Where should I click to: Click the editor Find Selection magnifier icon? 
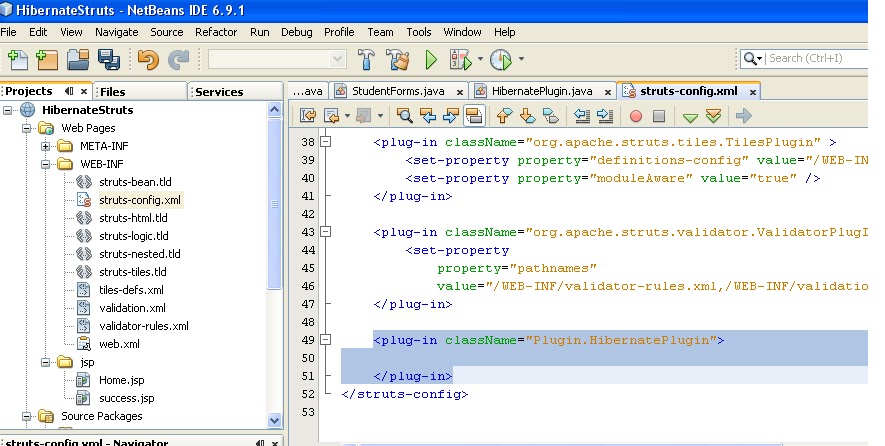coord(404,116)
